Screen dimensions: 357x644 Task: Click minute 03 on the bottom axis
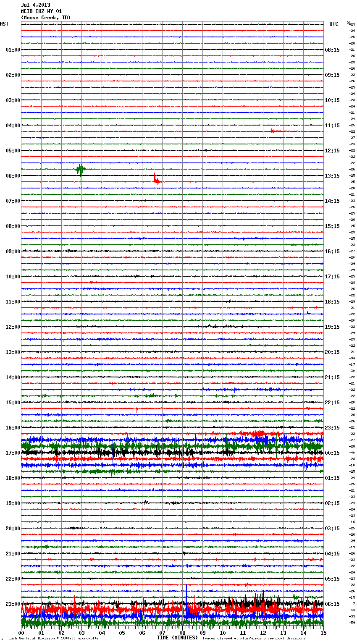click(x=82, y=633)
